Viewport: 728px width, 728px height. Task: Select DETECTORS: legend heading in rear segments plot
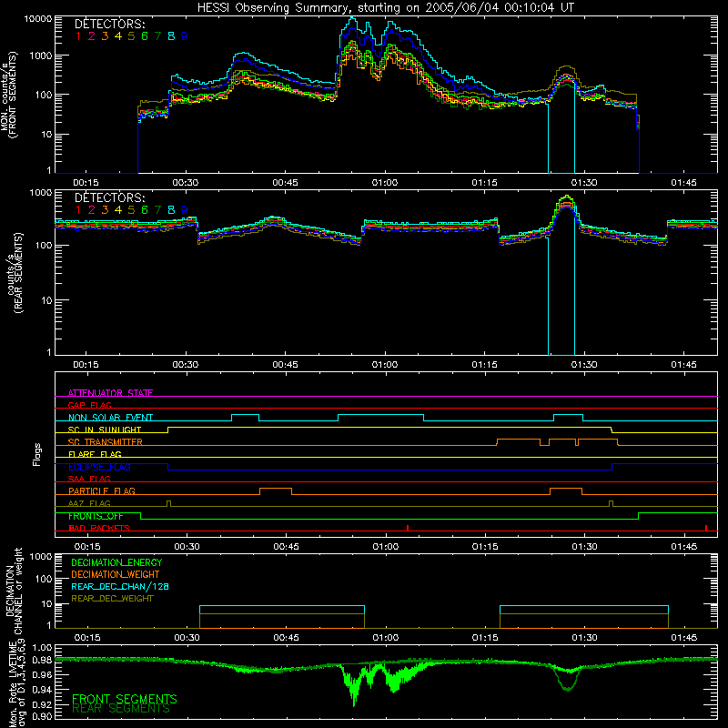[109, 197]
